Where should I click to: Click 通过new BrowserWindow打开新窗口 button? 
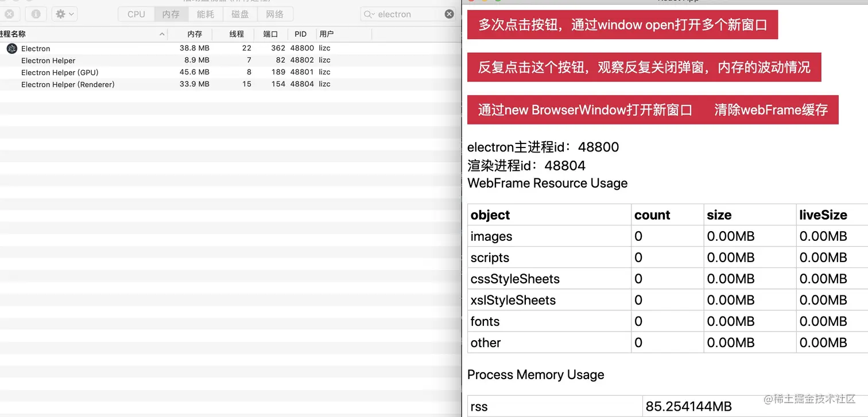point(586,110)
